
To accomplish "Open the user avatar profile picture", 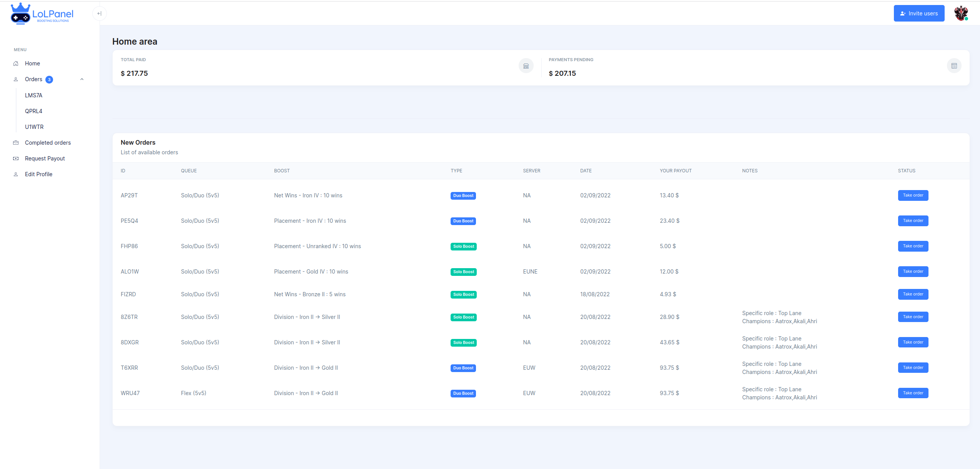I will (961, 13).
